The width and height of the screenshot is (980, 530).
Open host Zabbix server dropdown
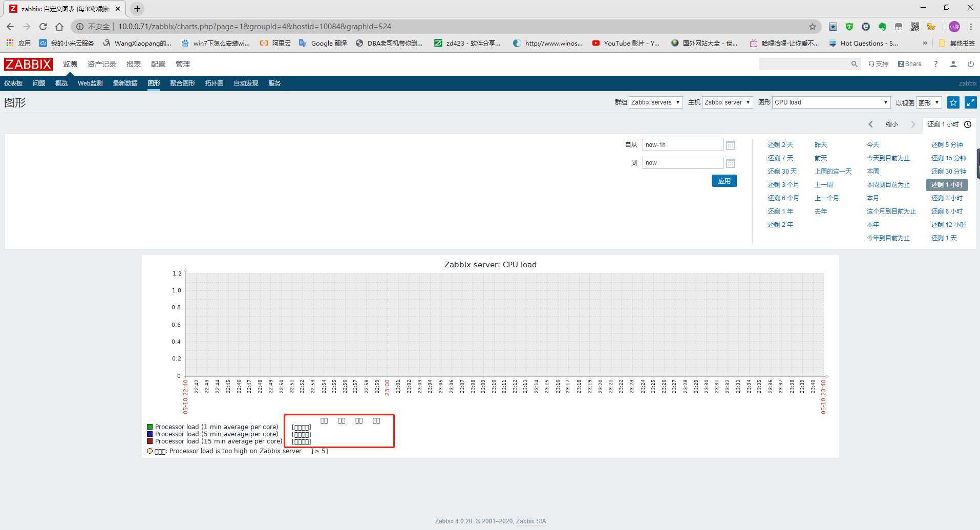[727, 102]
